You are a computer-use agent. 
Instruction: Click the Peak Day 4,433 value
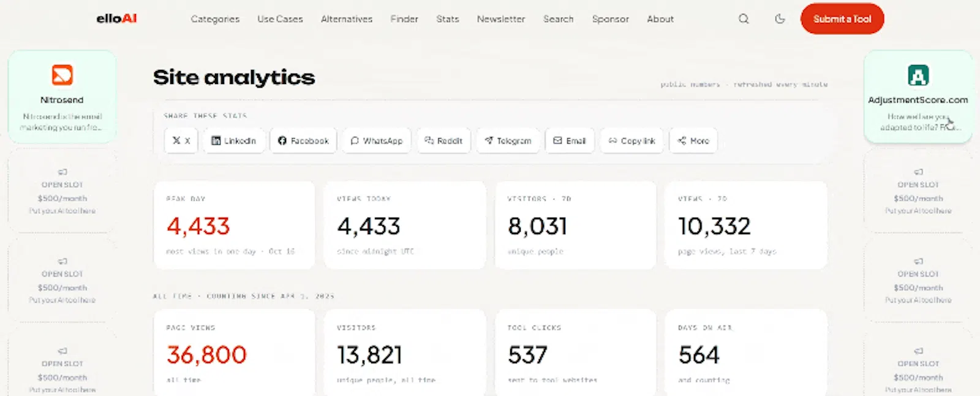[198, 226]
